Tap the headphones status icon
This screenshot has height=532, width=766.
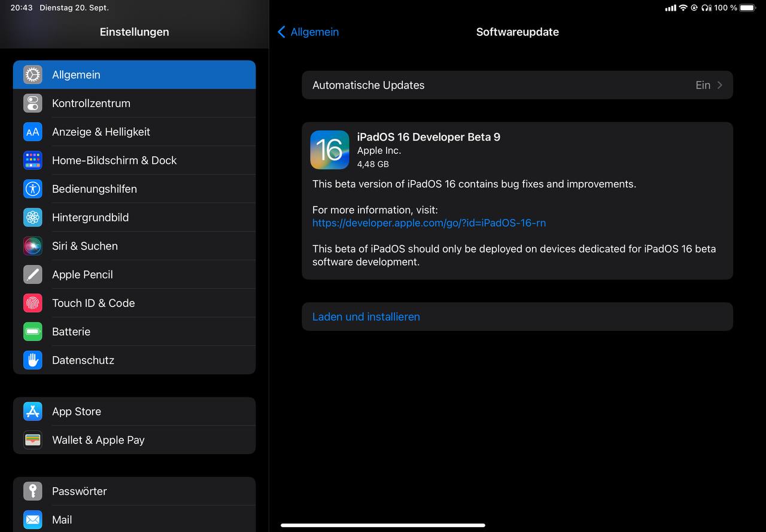(706, 8)
